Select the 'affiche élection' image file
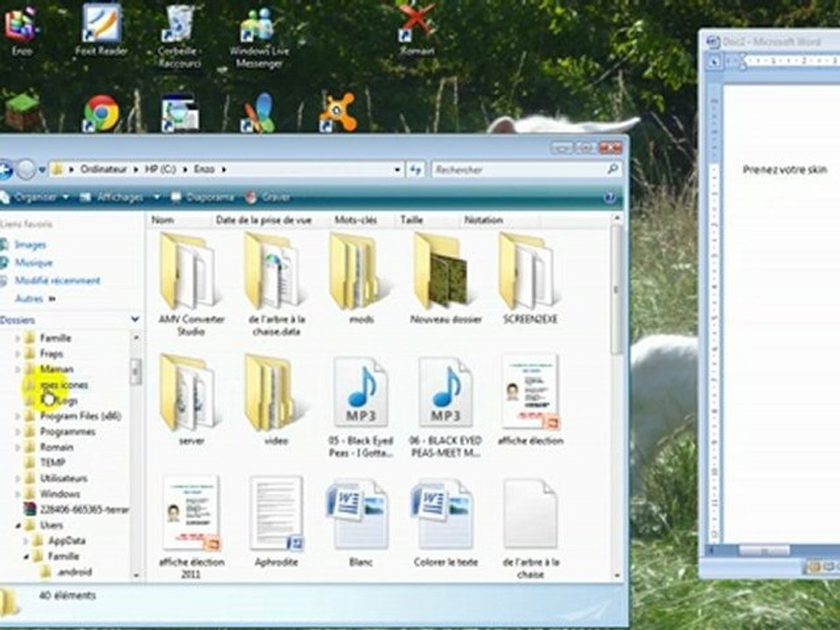Screen dimensions: 840x630 pos(530,400)
